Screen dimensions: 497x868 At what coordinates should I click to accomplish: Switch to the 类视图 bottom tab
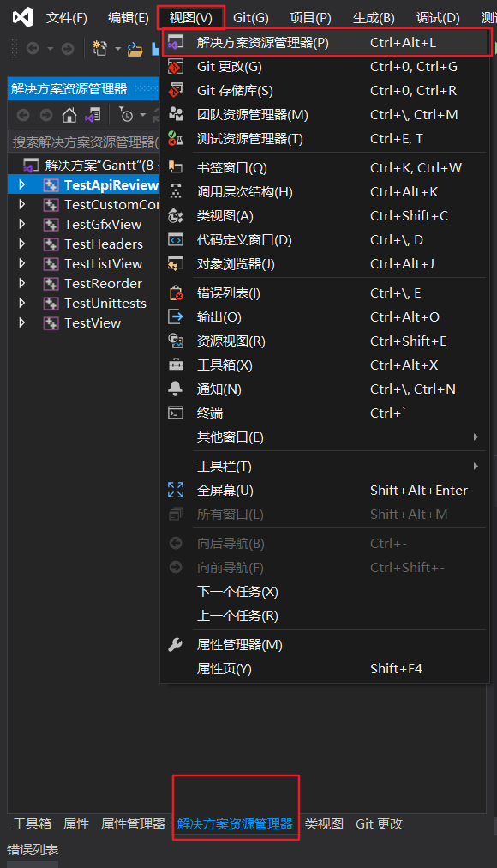[324, 823]
